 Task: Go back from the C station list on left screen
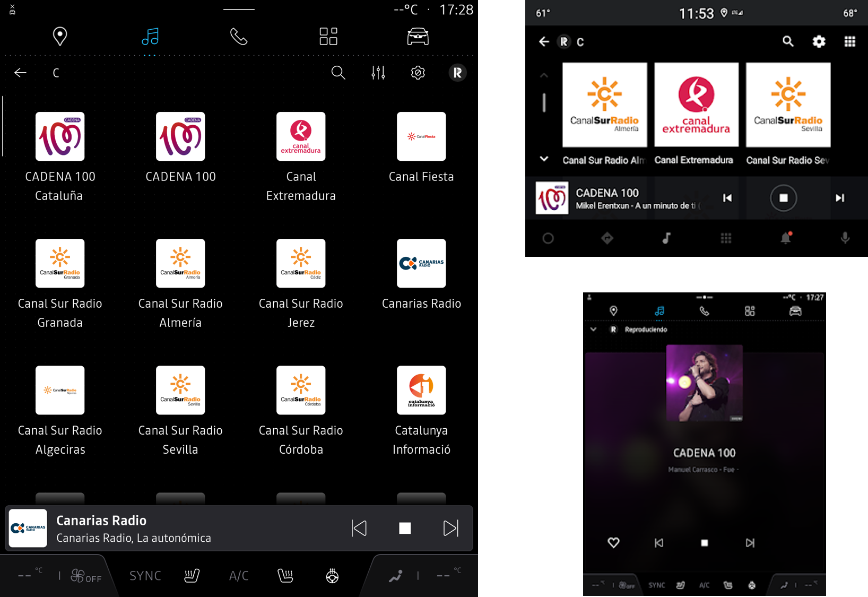coord(20,73)
